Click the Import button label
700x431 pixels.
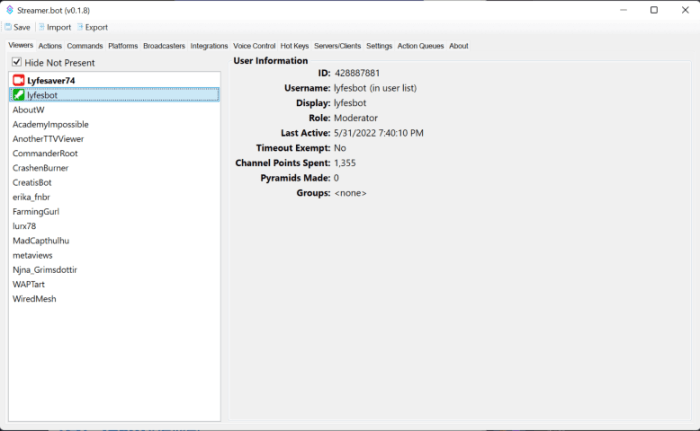[x=59, y=28]
